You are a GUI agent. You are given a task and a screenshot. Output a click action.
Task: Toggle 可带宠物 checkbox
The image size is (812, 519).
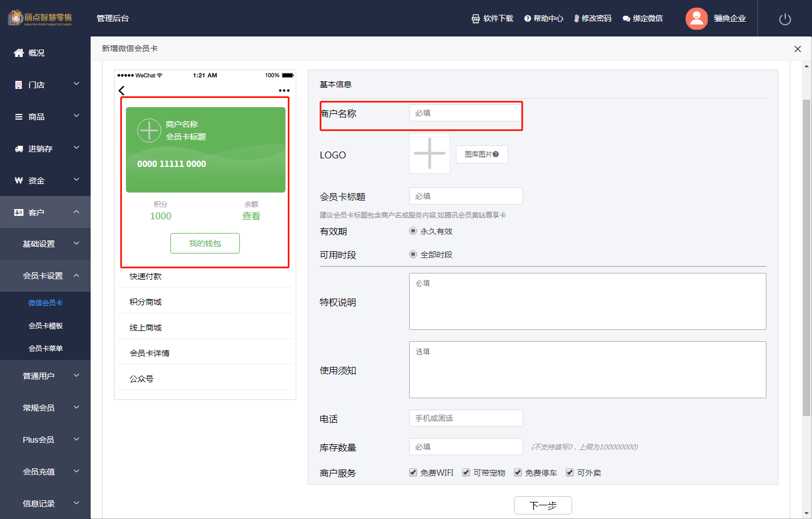coord(466,473)
